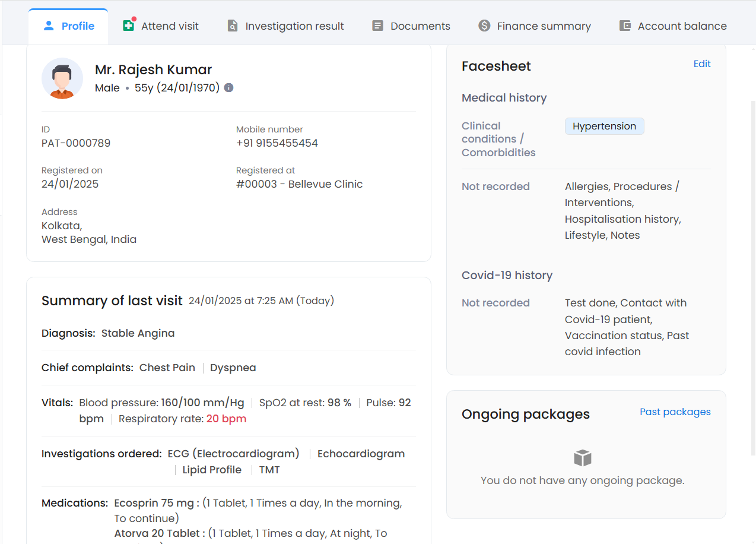Image resolution: width=756 pixels, height=544 pixels.
Task: Go to Finance summary tab
Action: 544,26
